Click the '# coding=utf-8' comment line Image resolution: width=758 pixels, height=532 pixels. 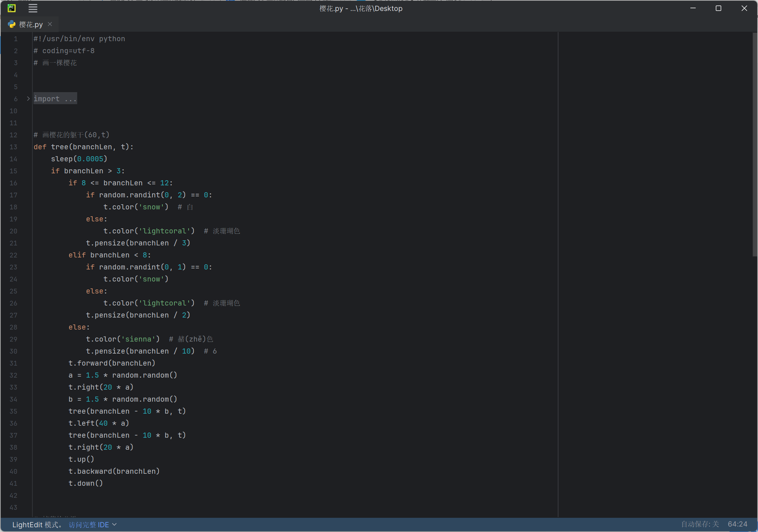64,51
